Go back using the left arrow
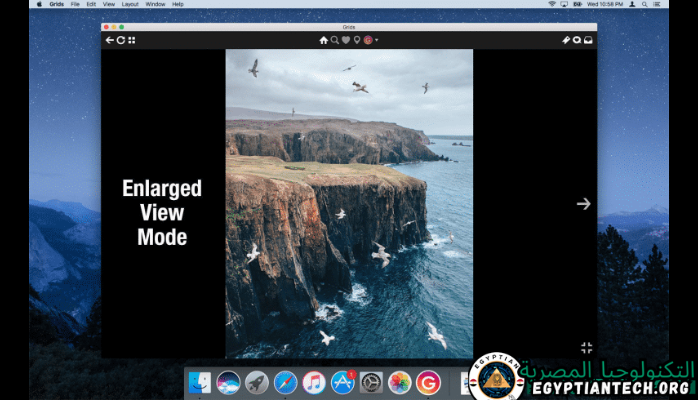 (x=110, y=40)
